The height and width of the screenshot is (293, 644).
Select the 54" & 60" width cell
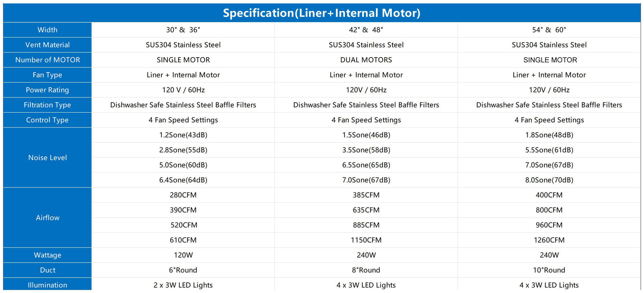(549, 30)
